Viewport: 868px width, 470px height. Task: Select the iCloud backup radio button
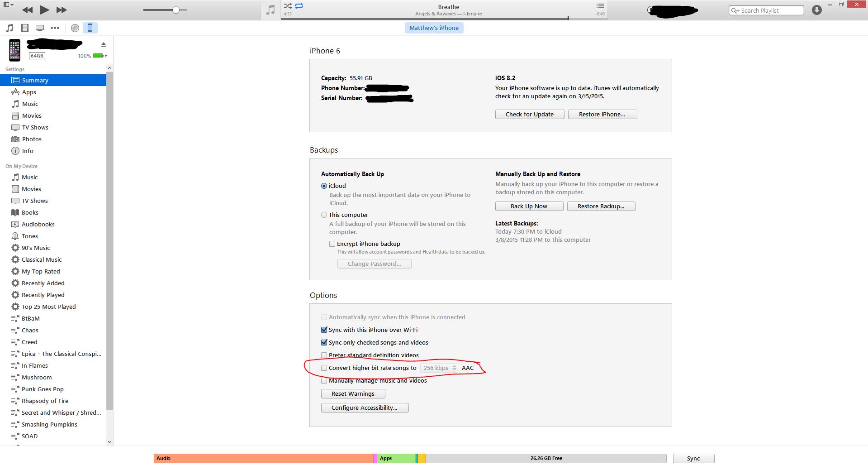(x=324, y=186)
